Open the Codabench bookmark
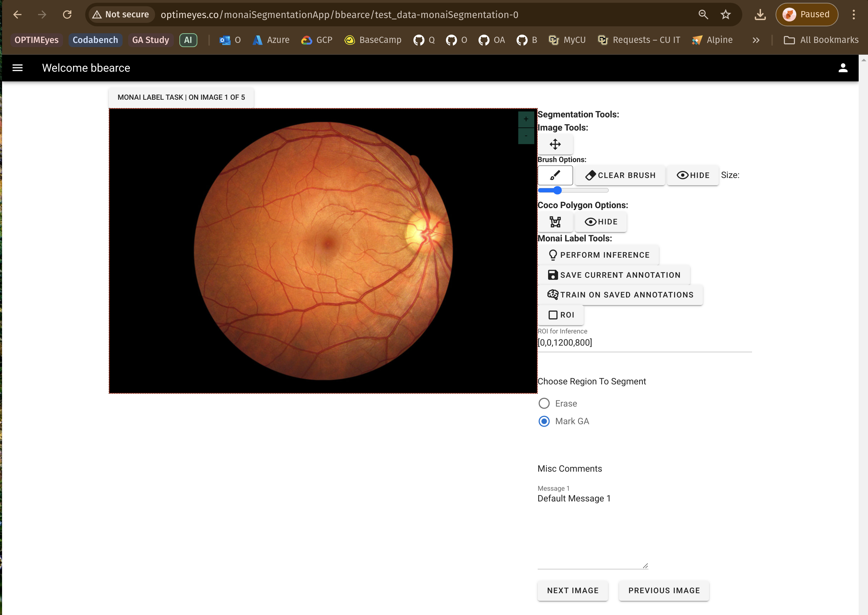This screenshot has width=868, height=615. pyautogui.click(x=95, y=40)
